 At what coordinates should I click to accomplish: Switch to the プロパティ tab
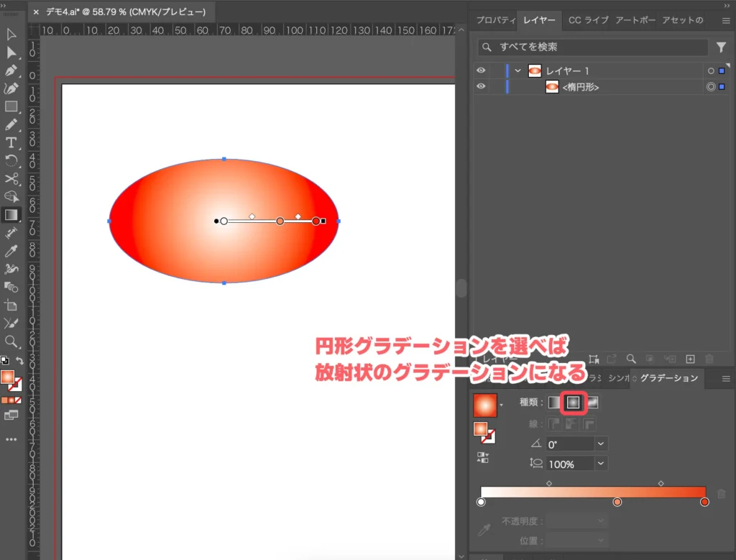pyautogui.click(x=494, y=20)
